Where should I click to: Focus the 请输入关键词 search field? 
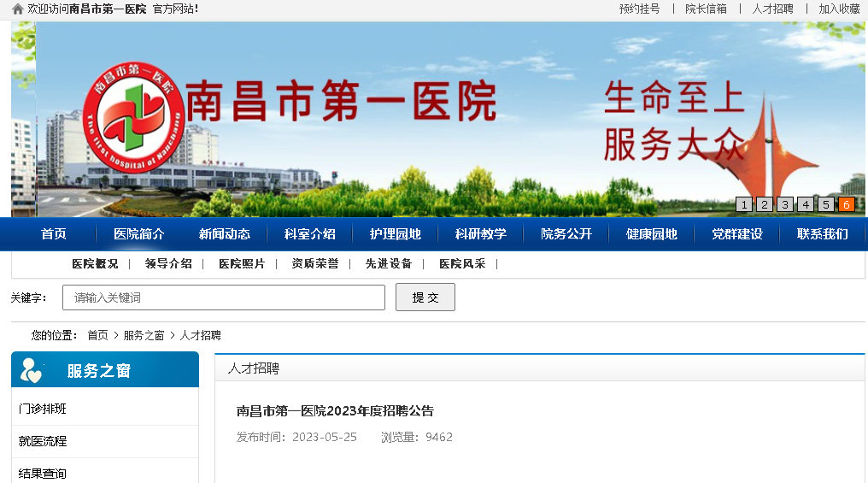pyautogui.click(x=224, y=297)
